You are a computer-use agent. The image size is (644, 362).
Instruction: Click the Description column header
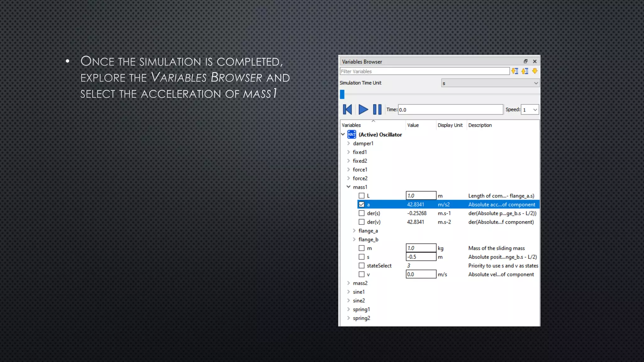480,125
